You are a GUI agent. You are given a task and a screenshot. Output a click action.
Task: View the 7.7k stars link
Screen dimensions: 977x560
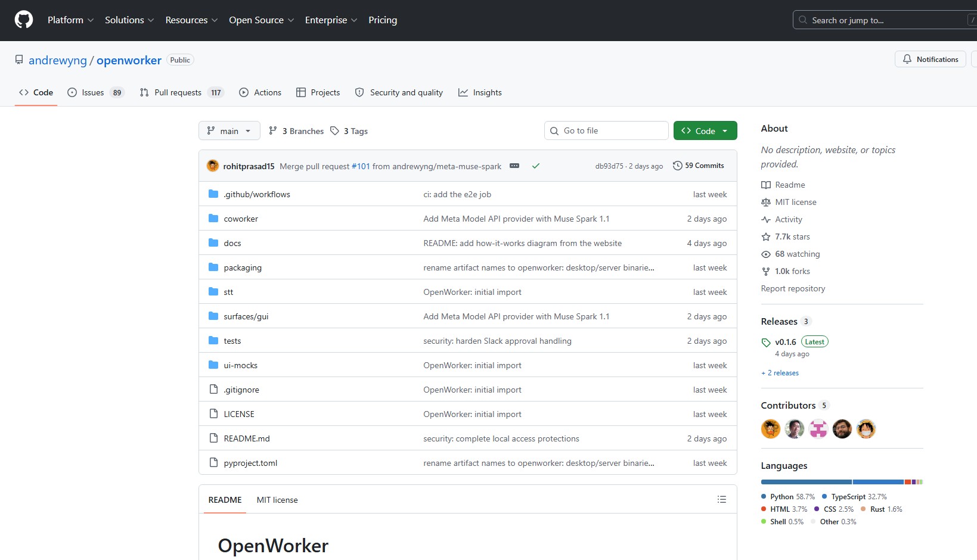(786, 237)
